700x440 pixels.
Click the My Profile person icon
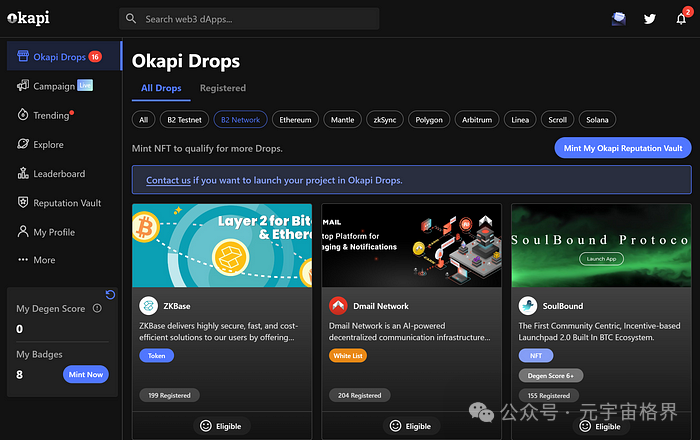coord(23,232)
